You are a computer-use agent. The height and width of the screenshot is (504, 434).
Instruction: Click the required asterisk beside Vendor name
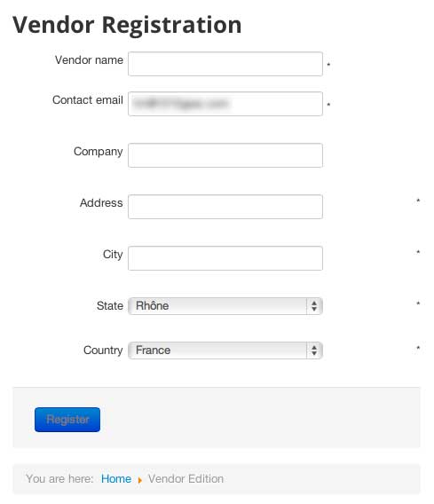(x=328, y=65)
